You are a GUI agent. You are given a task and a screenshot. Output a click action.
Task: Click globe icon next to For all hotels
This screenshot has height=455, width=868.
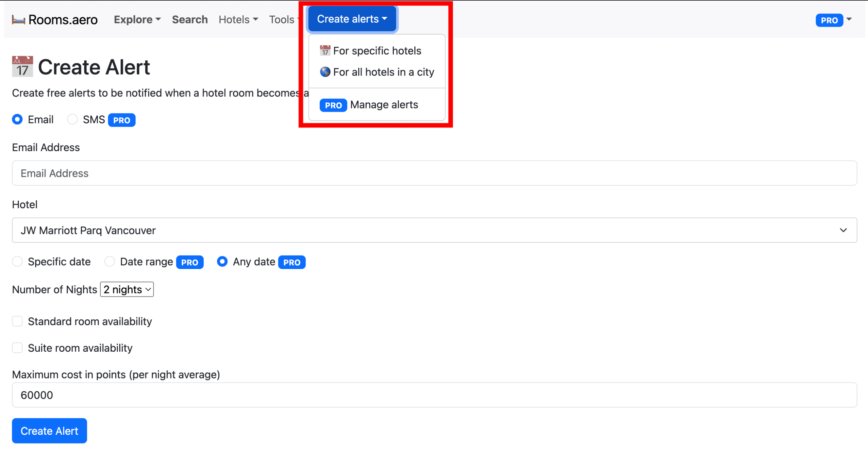click(325, 72)
